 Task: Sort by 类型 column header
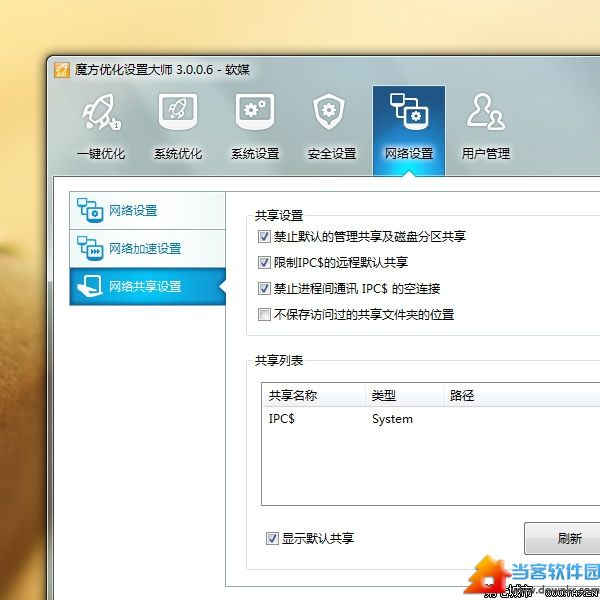tap(404, 395)
